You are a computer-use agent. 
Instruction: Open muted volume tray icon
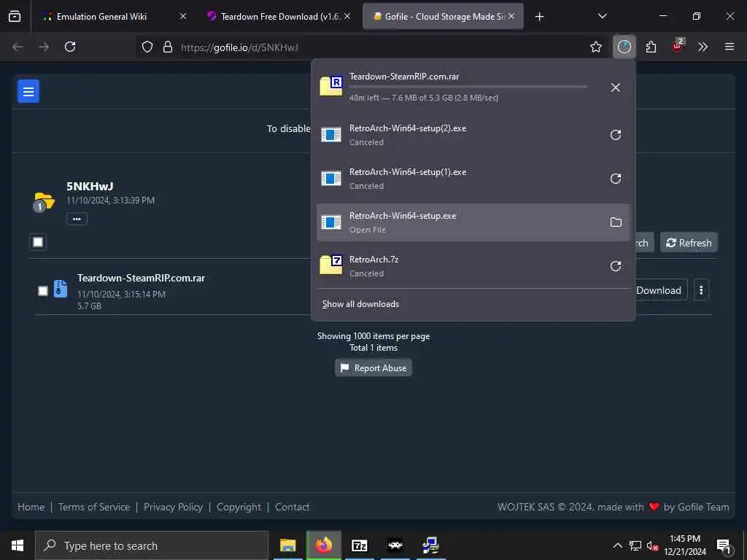pyautogui.click(x=652, y=545)
